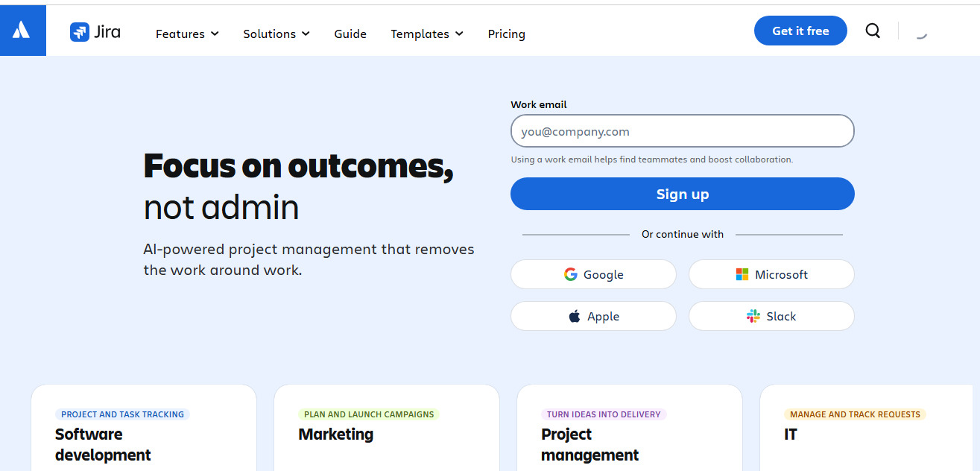The image size is (980, 471).
Task: Expand the Templates dropdown
Action: pyautogui.click(x=426, y=34)
